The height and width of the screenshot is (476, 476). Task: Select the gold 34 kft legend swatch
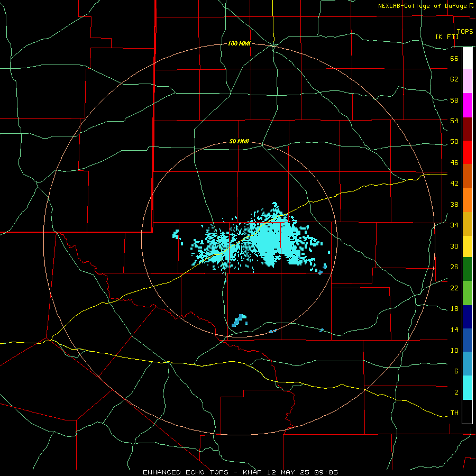[467, 224]
